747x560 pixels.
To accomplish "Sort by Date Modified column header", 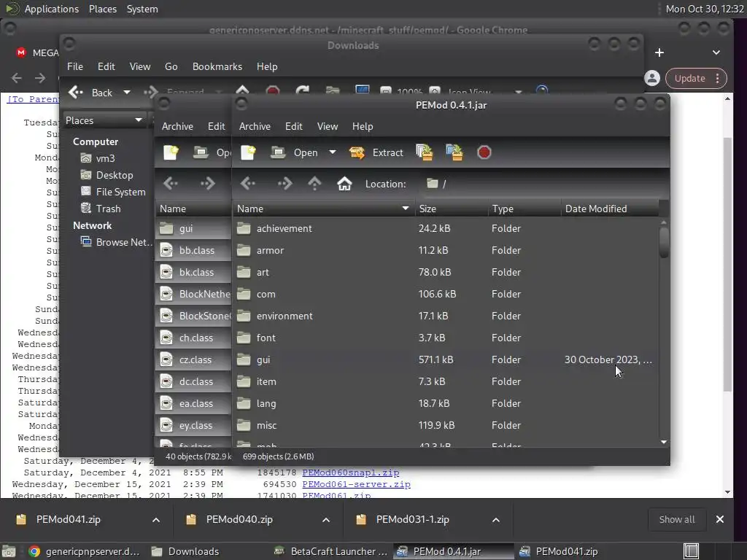I will (x=611, y=209).
